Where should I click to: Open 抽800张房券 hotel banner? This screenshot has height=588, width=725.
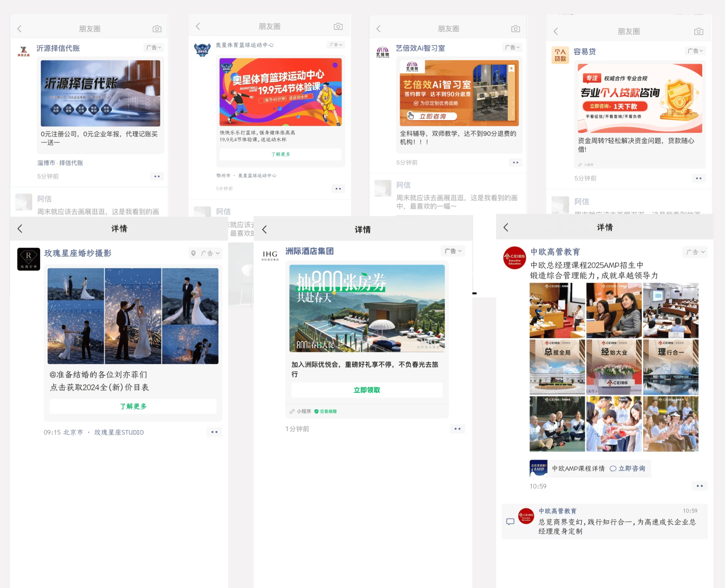point(367,308)
